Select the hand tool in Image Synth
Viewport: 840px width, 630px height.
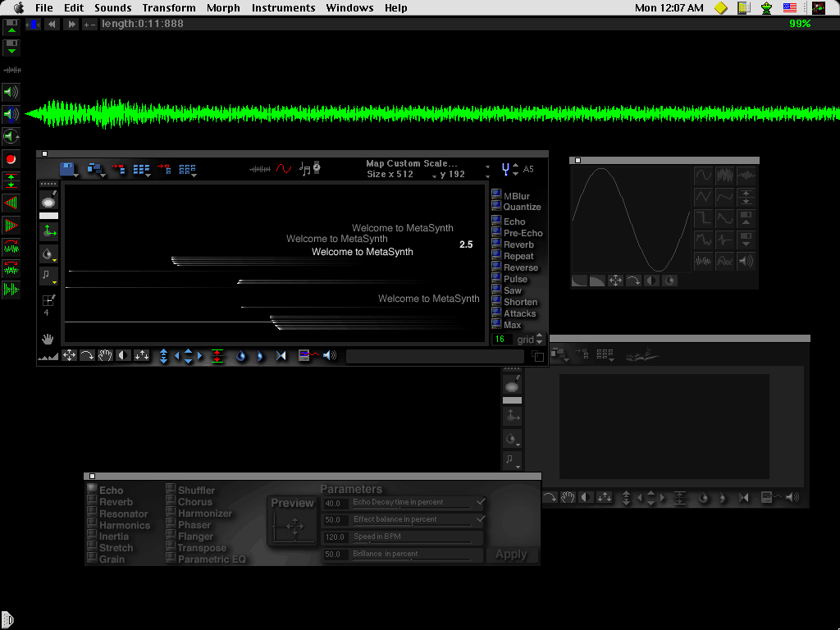[48, 339]
